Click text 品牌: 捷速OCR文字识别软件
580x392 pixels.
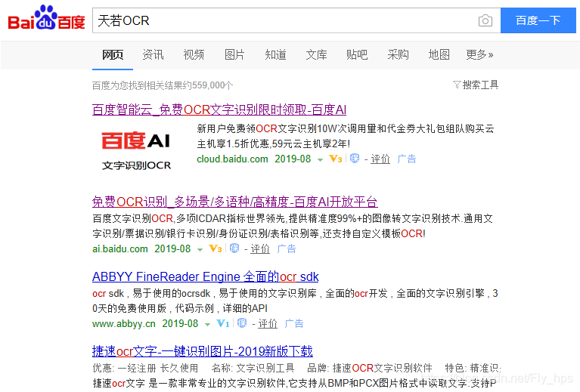click(x=370, y=368)
